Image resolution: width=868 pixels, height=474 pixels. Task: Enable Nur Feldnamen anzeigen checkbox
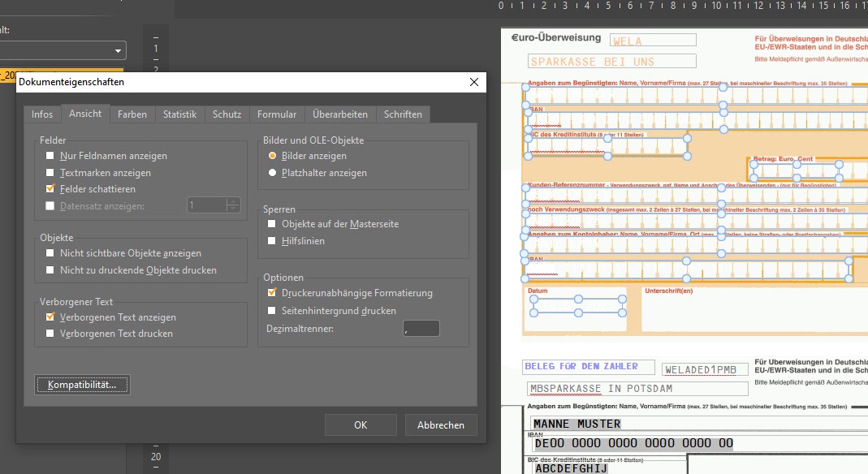pos(50,156)
